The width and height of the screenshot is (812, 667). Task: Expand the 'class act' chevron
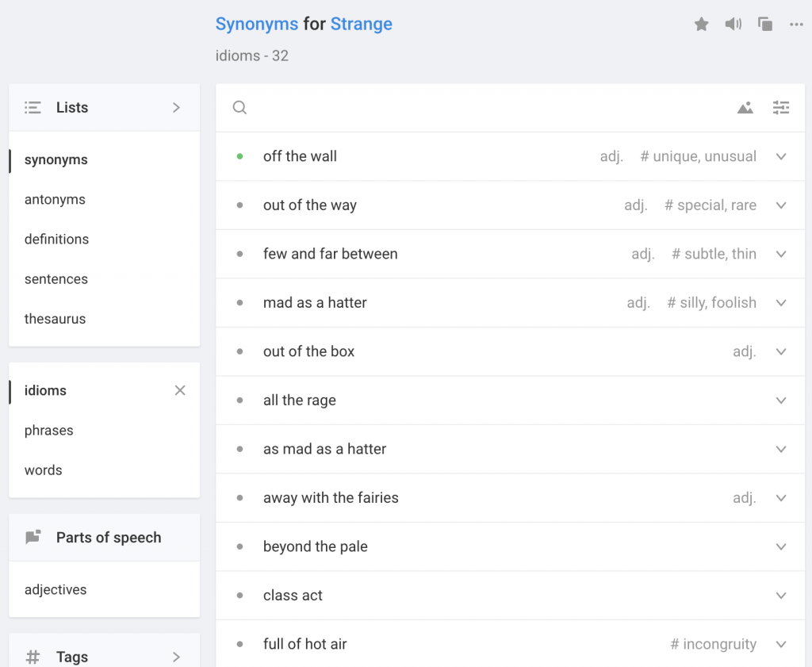(x=781, y=595)
